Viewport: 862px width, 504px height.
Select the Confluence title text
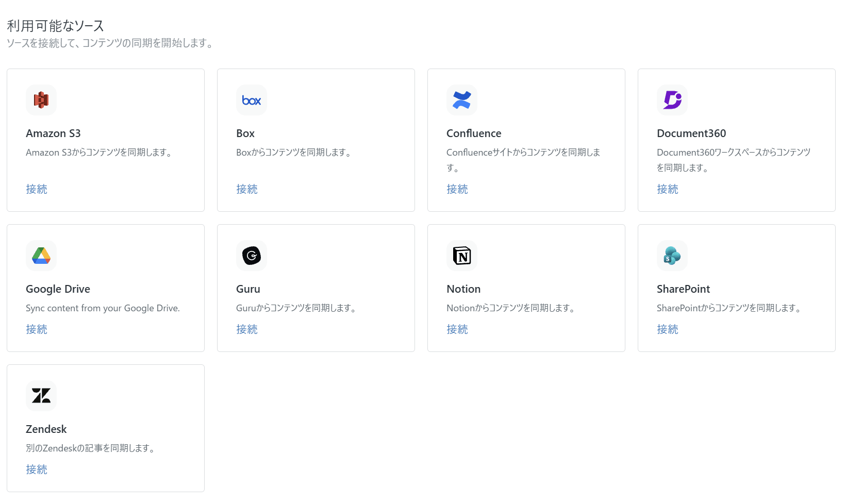[474, 133]
